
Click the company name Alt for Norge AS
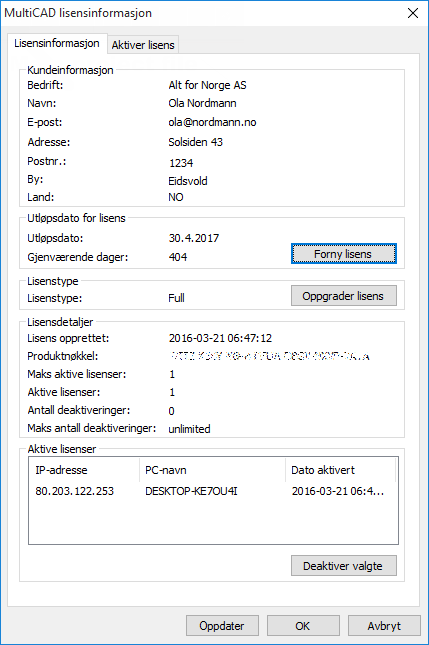coord(207,85)
